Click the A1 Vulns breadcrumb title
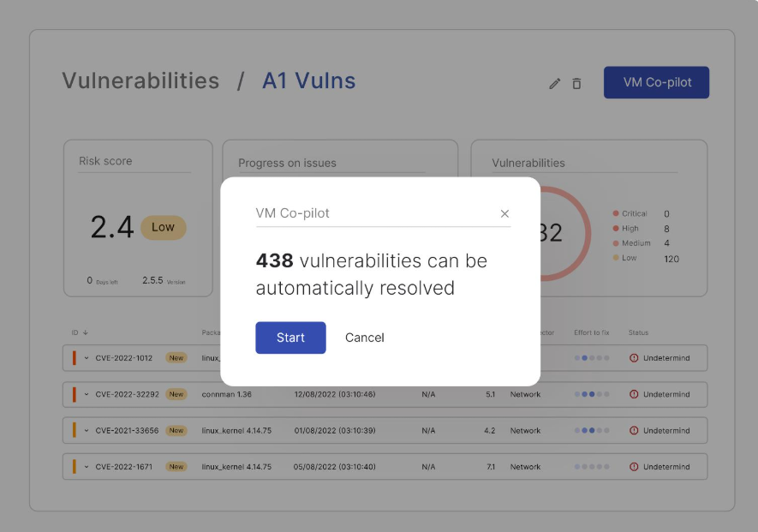Screen dimensions: 758x532 click(x=308, y=81)
